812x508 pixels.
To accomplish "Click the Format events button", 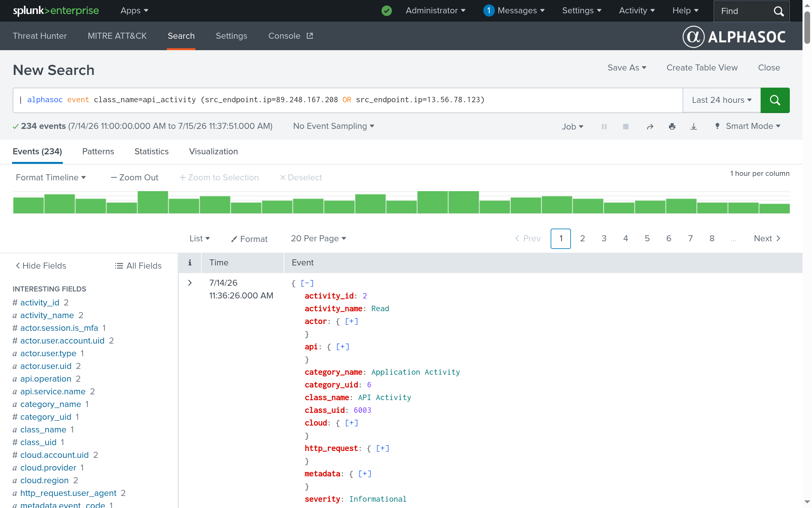I will (249, 239).
